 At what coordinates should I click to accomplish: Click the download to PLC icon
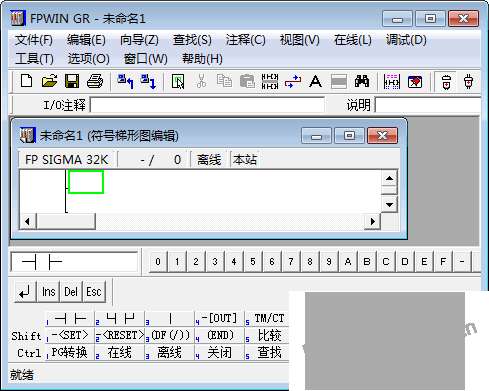point(148,81)
